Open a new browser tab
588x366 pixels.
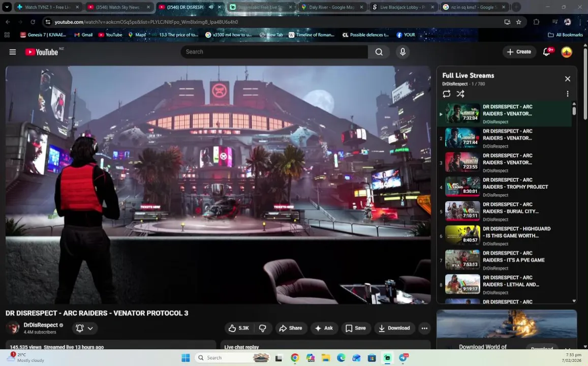point(516,7)
